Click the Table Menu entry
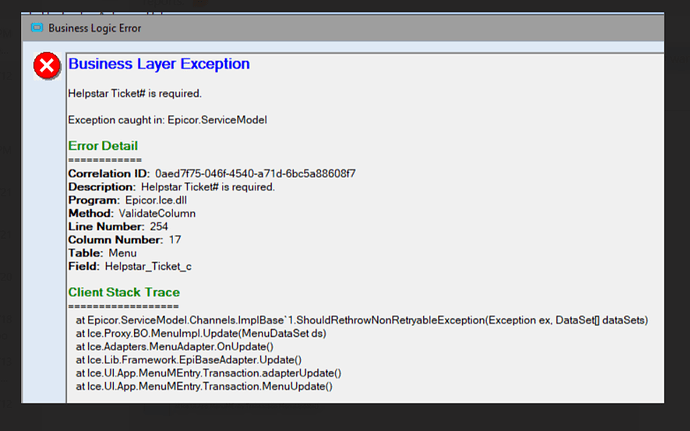Screen dimensions: 690x431 (103, 253)
